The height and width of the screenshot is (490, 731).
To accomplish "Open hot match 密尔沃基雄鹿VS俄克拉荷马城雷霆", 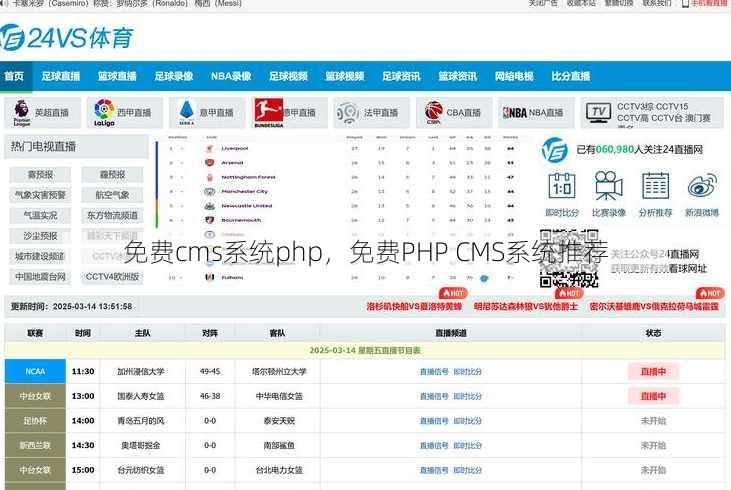I will (x=654, y=307).
